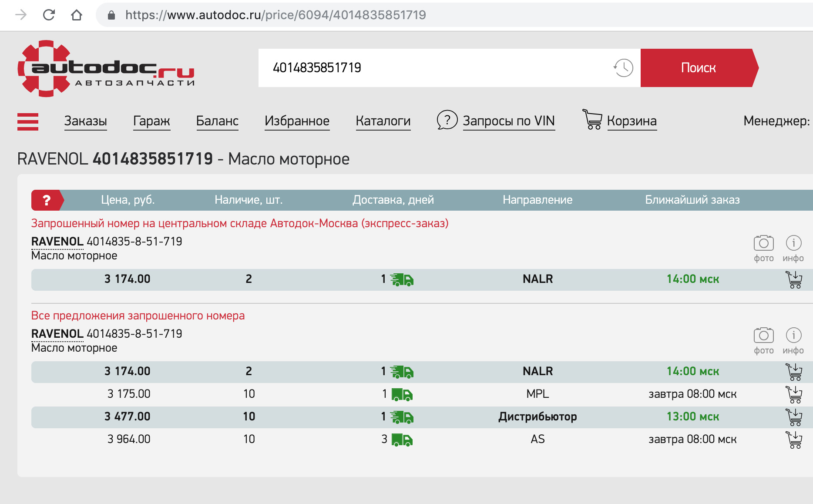Viewport: 813px width, 504px height.
Task: Click the red Поиск search button
Action: (699, 68)
